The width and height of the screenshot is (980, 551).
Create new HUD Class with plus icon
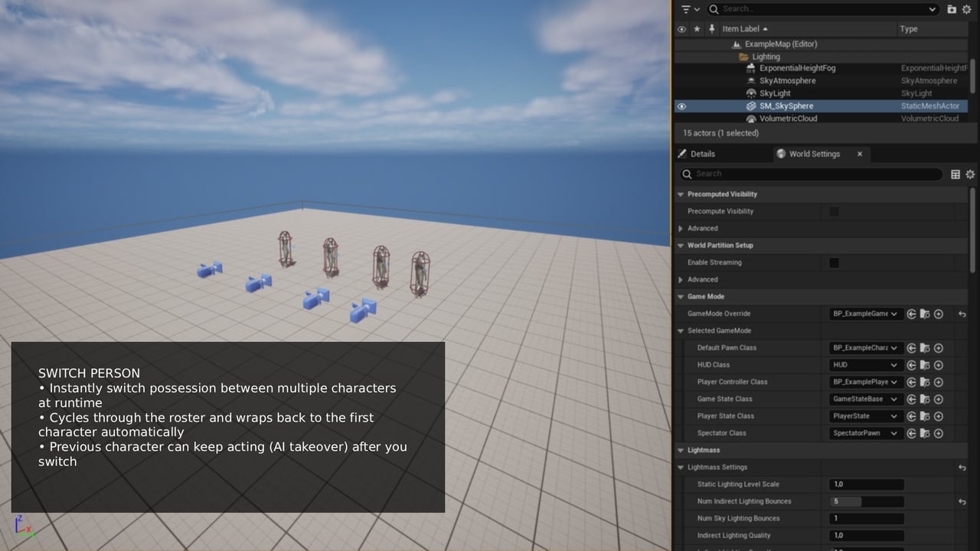(x=939, y=365)
